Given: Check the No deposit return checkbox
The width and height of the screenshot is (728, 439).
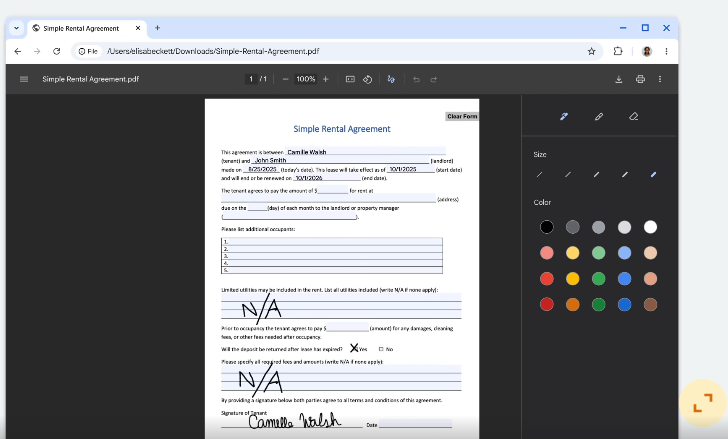Looking at the screenshot, I should [x=381, y=349].
